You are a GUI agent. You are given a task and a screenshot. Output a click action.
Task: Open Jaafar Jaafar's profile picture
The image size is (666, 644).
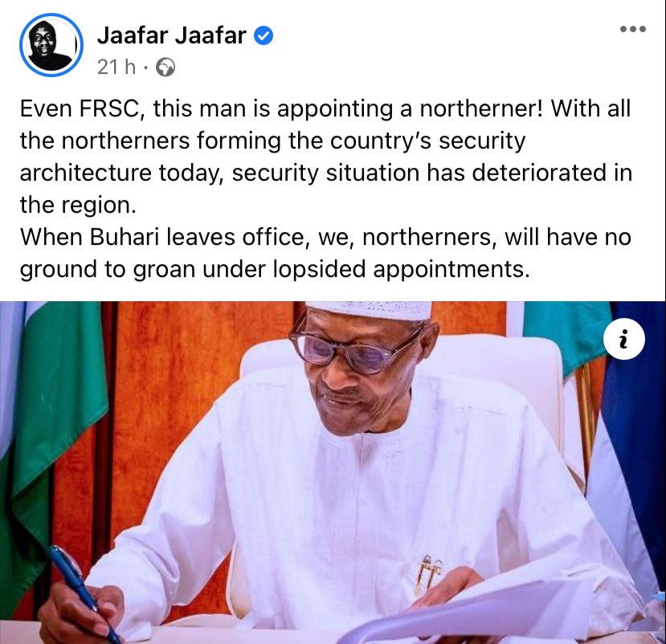pos(51,45)
